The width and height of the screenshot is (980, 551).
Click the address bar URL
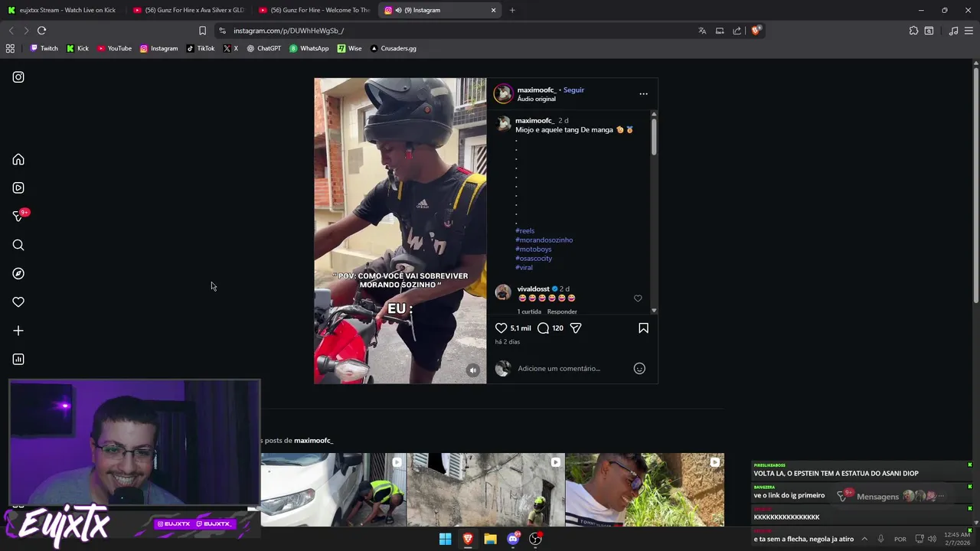289,31
